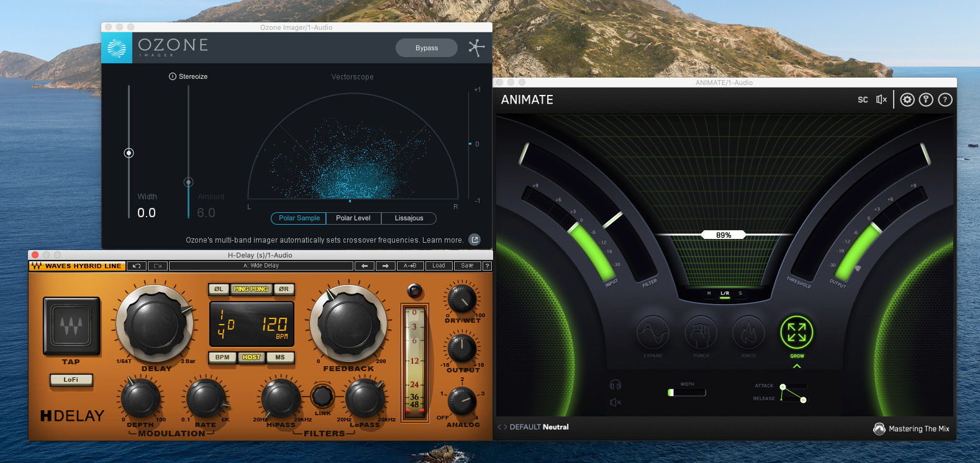Open ANIMATE help question mark icon
980x463 pixels.
[945, 99]
